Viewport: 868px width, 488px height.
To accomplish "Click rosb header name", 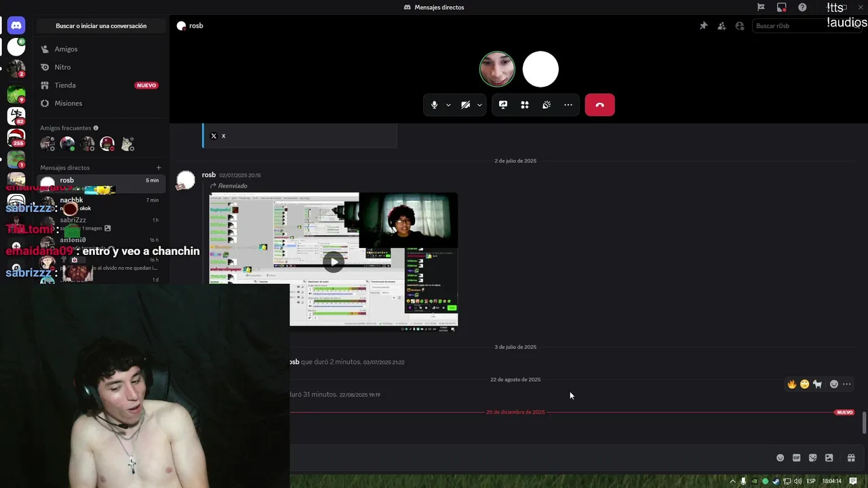I will (196, 26).
